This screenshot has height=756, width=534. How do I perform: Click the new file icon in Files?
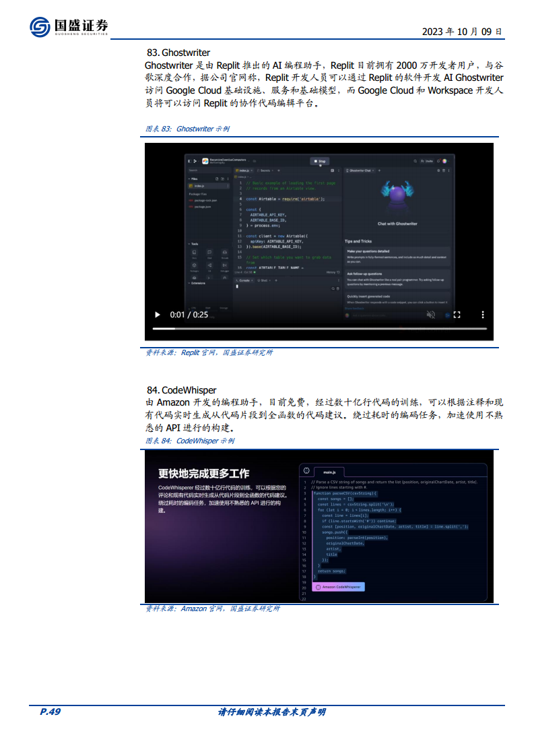coord(217,179)
